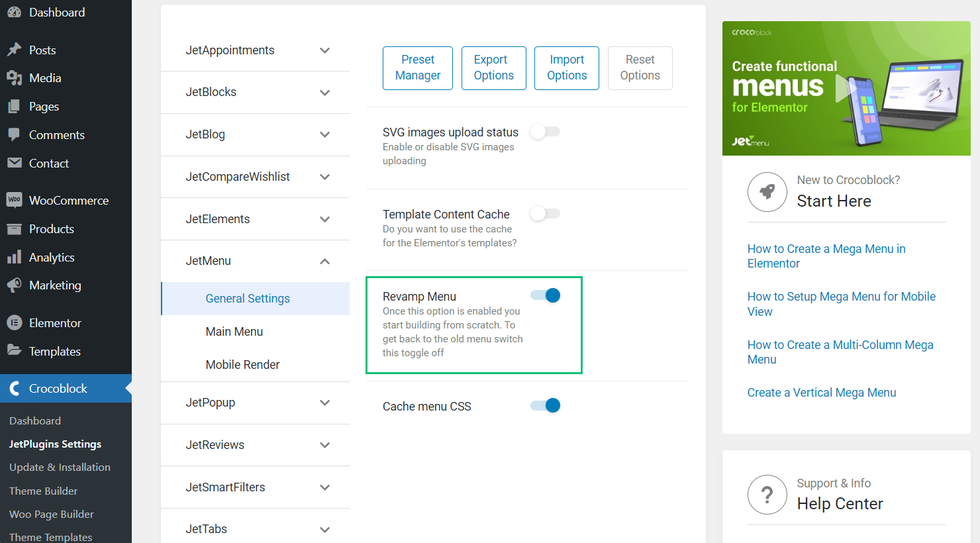This screenshot has width=980, height=543.
Task: Click the Marketing megaphone icon
Action: point(14,285)
